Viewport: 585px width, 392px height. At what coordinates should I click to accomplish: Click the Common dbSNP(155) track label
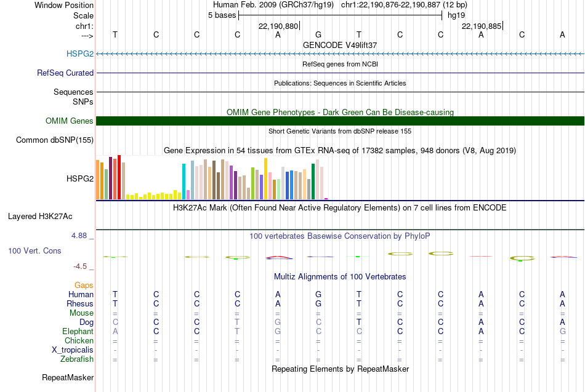click(x=55, y=140)
